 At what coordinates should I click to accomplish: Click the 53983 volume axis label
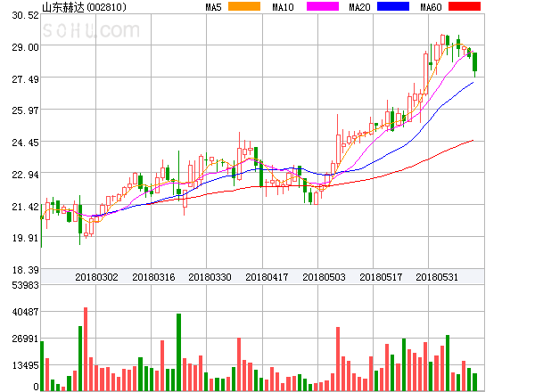(25, 285)
